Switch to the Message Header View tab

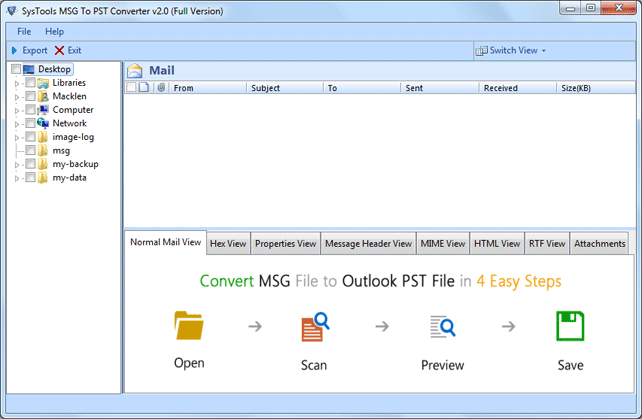[368, 244]
